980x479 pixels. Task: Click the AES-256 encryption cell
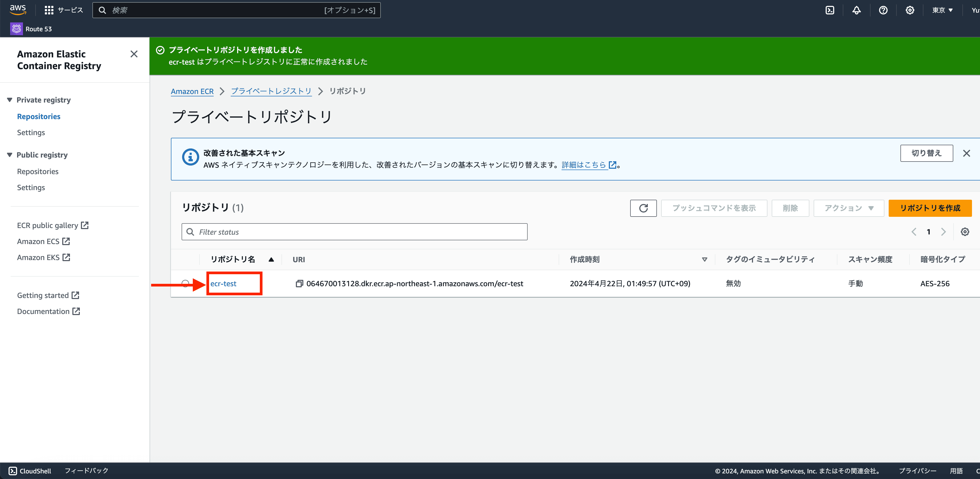(x=935, y=284)
